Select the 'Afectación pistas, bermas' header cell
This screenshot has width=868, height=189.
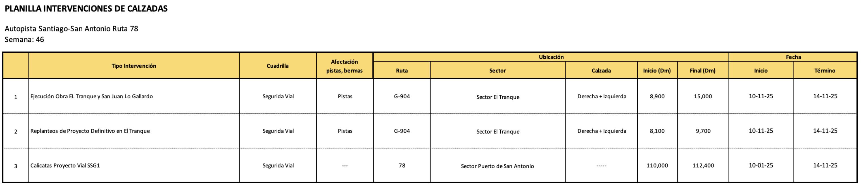[x=344, y=66]
